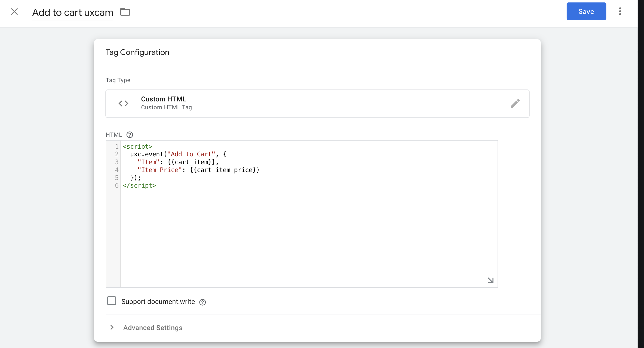Edit the tag name Add to cart uxcam

(73, 13)
